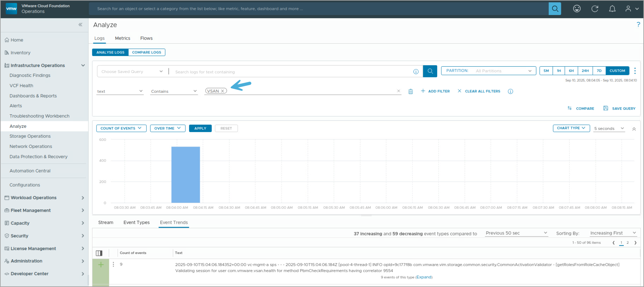The image size is (644, 287).
Task: Click Save Query
Action: pos(619,109)
